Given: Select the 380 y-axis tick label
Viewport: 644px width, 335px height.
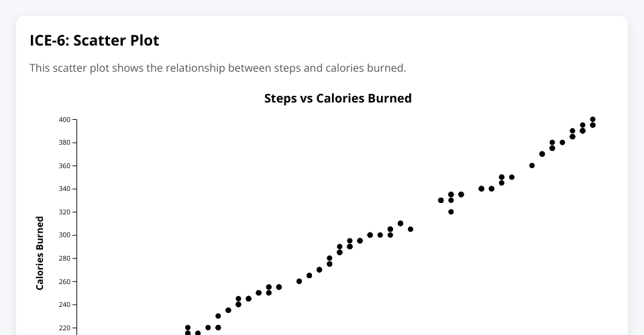Looking at the screenshot, I should click(x=64, y=143).
